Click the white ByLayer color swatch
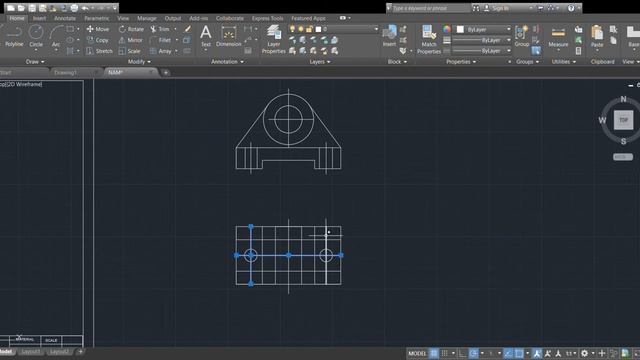 (460, 29)
